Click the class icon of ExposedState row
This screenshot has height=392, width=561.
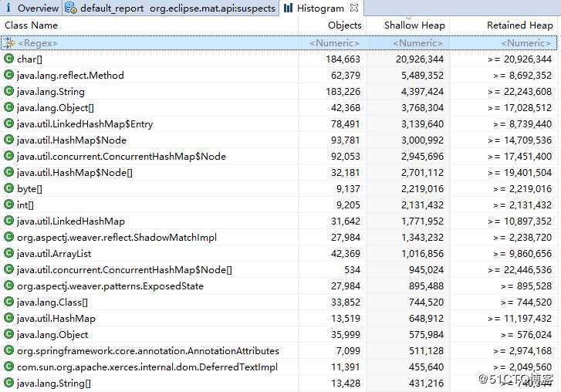8,286
